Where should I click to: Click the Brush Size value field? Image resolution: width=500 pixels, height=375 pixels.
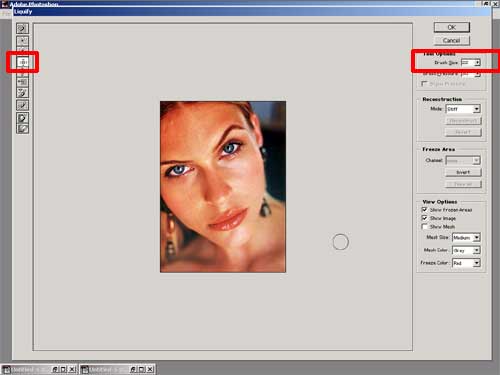(x=467, y=62)
